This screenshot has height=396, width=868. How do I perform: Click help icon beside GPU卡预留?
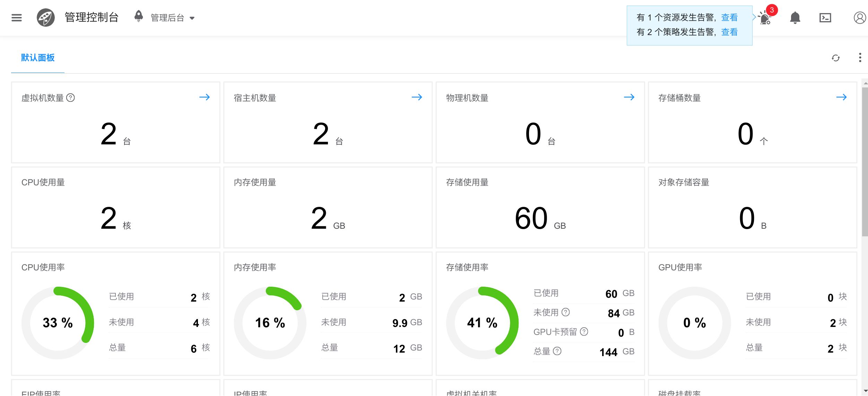pyautogui.click(x=584, y=332)
